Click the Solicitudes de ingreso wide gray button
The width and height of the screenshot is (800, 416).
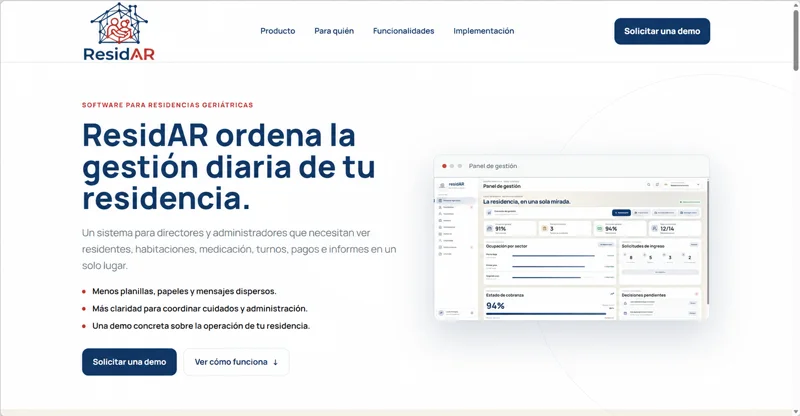[x=660, y=272]
